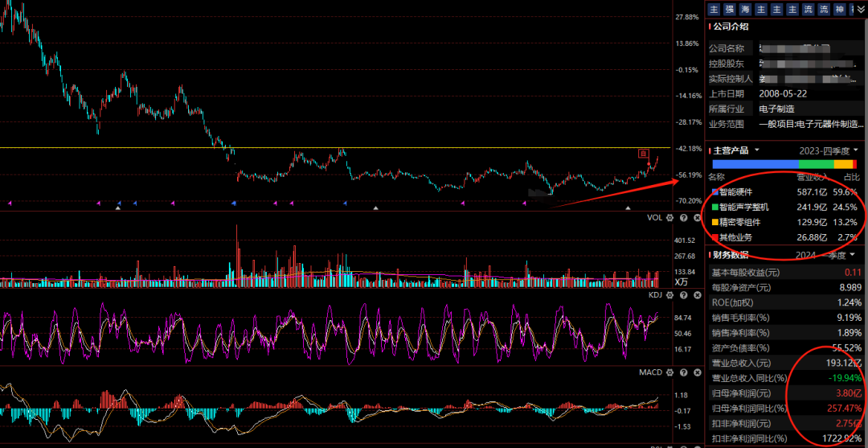Close the MACD indicator panel

click(x=697, y=372)
